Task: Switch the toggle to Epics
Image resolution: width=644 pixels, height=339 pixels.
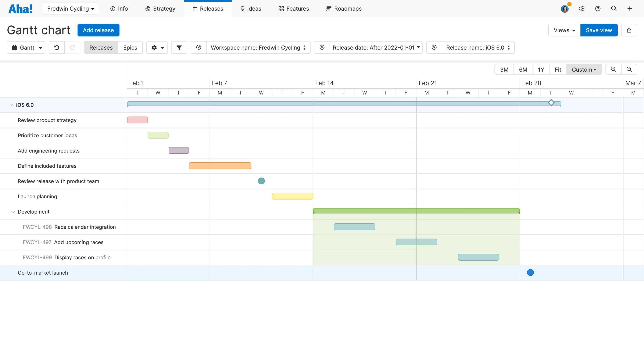Action: pyautogui.click(x=130, y=47)
